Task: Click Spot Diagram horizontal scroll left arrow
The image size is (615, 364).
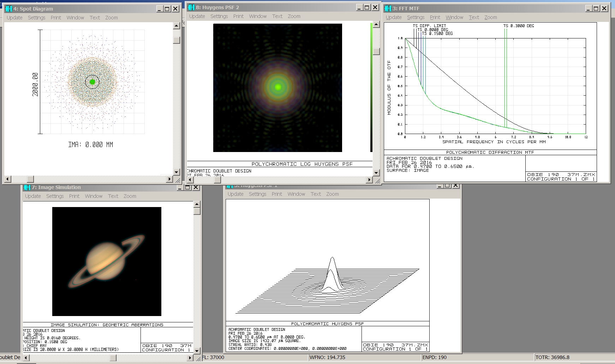Action: (7, 179)
